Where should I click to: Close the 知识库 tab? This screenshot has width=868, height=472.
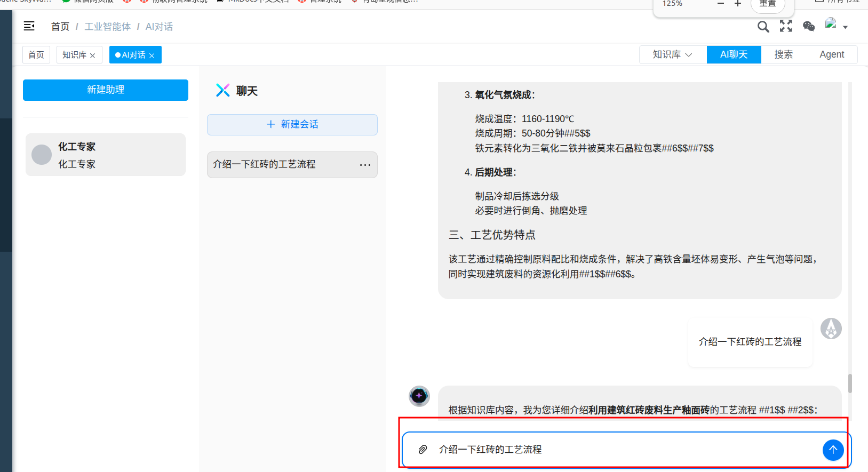tap(93, 55)
